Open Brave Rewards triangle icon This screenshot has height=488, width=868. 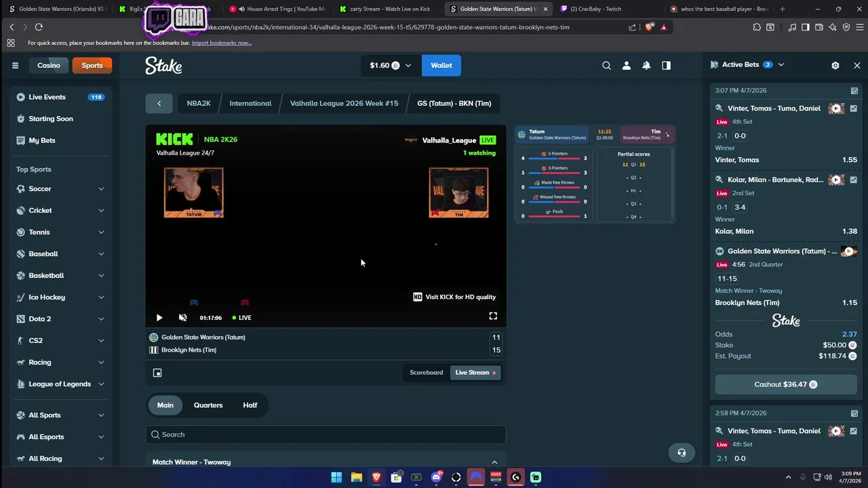point(664,27)
